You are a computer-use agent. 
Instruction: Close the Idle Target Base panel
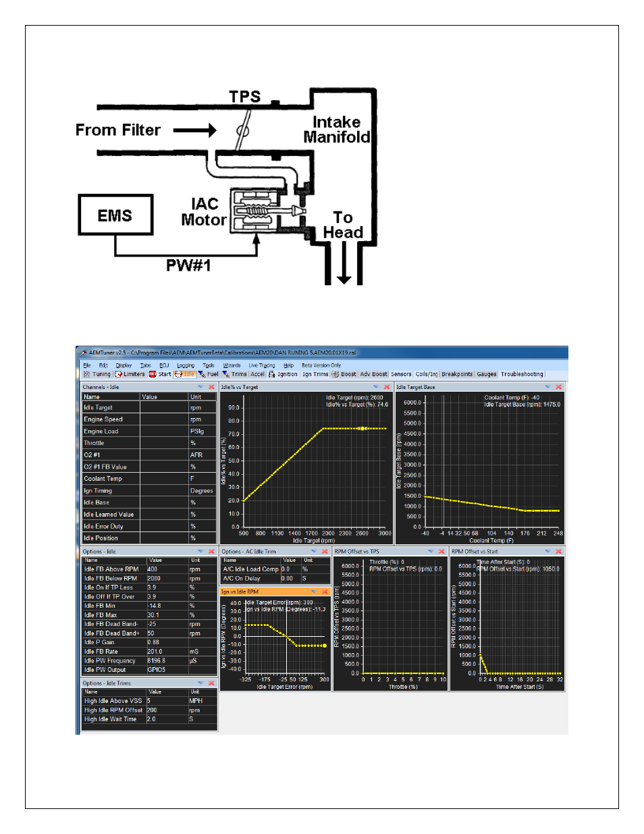click(x=558, y=387)
